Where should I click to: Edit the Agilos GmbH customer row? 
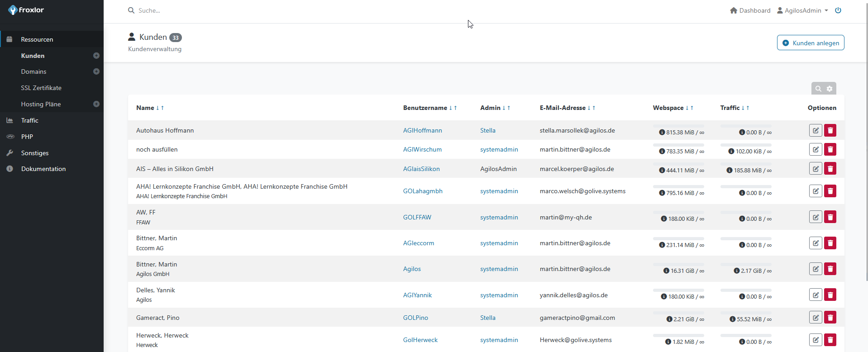click(x=816, y=269)
